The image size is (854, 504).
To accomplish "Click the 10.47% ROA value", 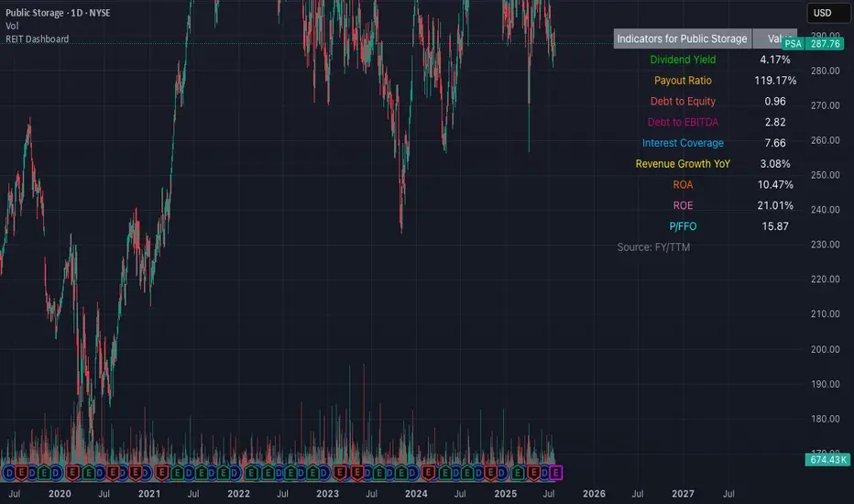I will coord(774,185).
